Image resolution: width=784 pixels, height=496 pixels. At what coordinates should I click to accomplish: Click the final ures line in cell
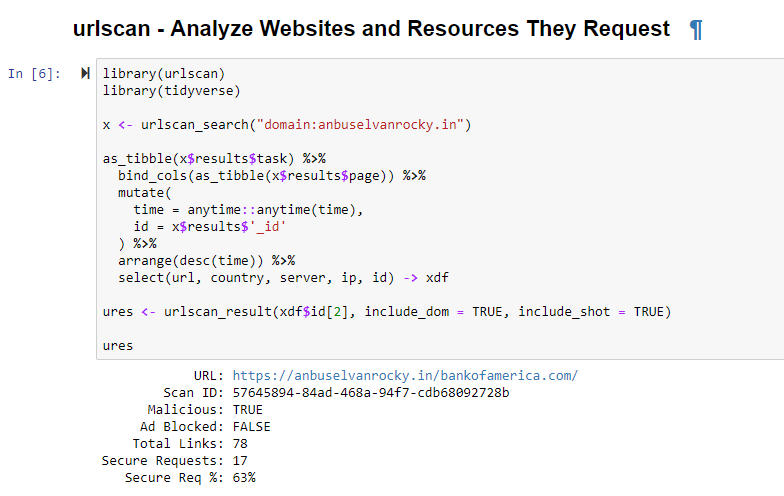pyautogui.click(x=118, y=345)
